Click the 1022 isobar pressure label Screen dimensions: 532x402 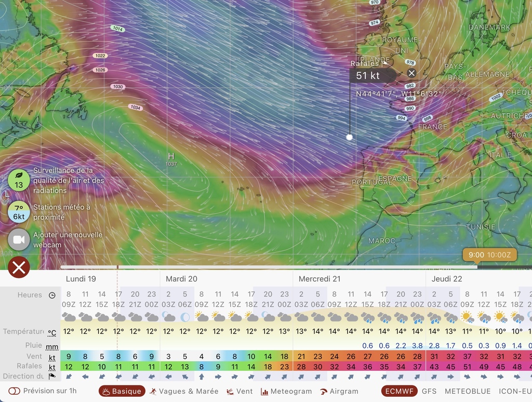tap(100, 56)
